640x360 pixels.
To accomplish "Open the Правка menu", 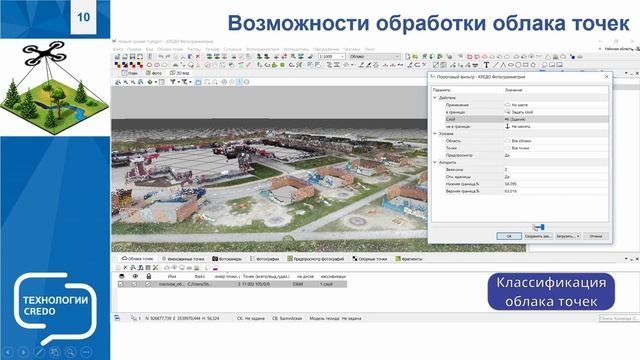I will [134, 49].
